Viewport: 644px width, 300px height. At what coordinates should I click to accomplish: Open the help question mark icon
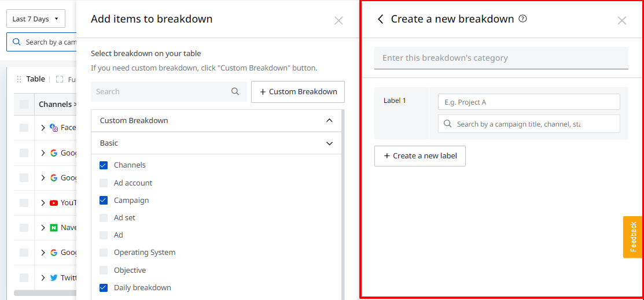coord(522,18)
